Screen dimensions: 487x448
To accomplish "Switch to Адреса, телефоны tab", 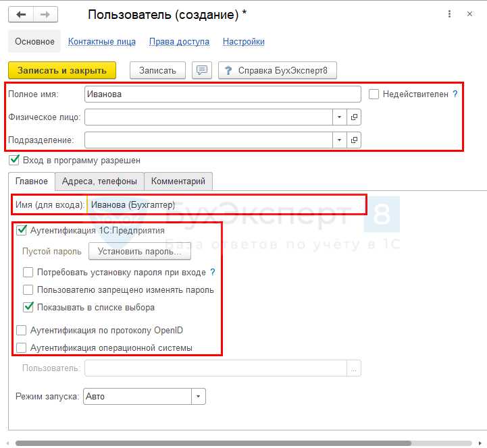I will [99, 181].
